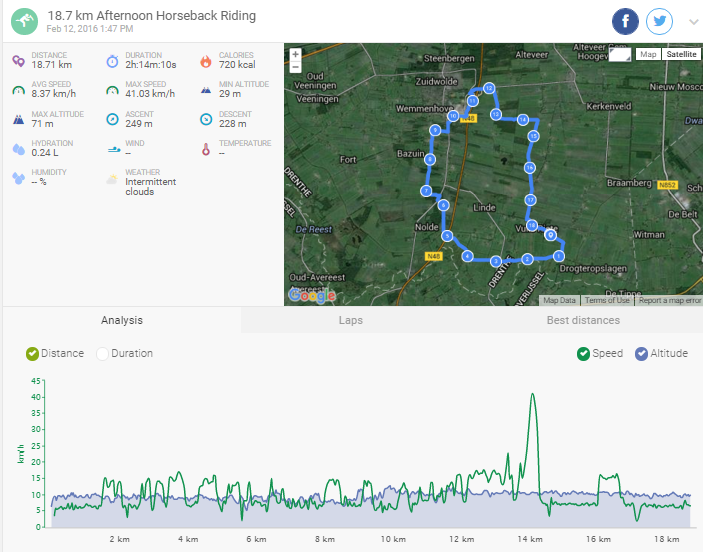Screen dimensions: 703x552
Task: Click Report a map error link
Action: pyautogui.click(x=669, y=300)
